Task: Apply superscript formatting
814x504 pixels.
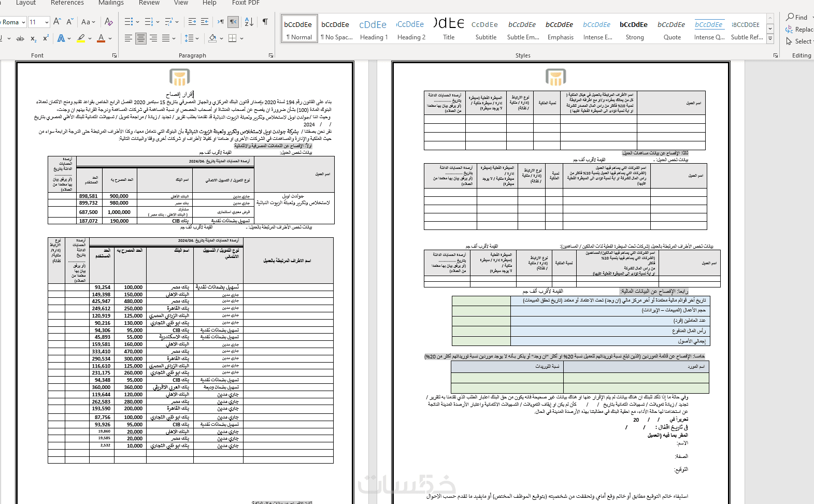Action: click(x=46, y=38)
